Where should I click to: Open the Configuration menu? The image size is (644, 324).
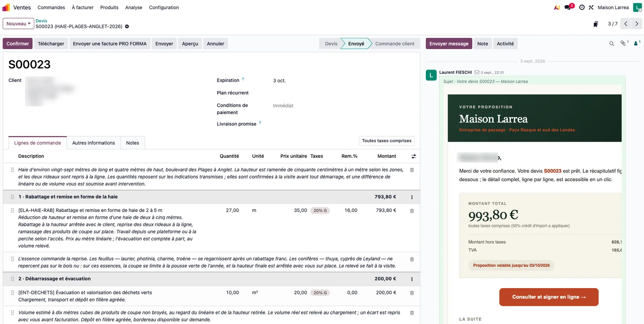click(164, 7)
